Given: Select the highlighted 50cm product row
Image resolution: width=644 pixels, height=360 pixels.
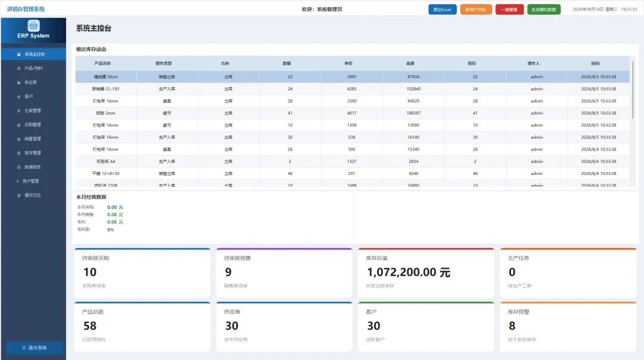Looking at the screenshot, I should tap(352, 77).
